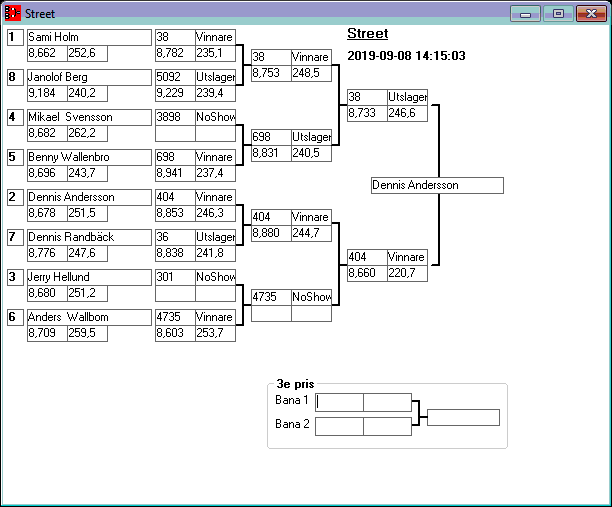Close the Street window

pyautogui.click(x=591, y=14)
